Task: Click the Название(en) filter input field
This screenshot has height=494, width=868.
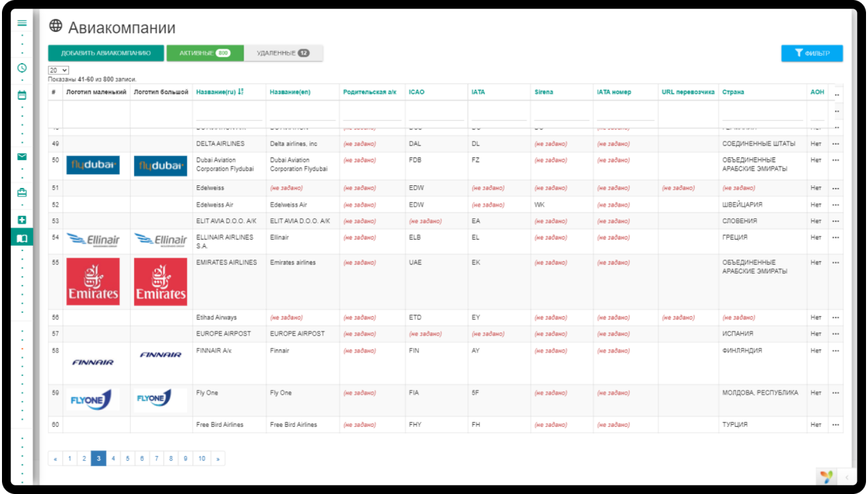Action: 303,113
